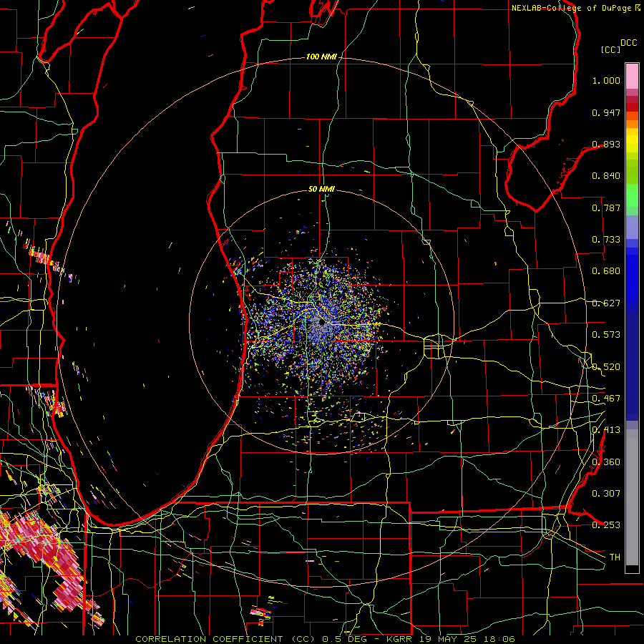Select the 1.000 legend value

coord(606,80)
